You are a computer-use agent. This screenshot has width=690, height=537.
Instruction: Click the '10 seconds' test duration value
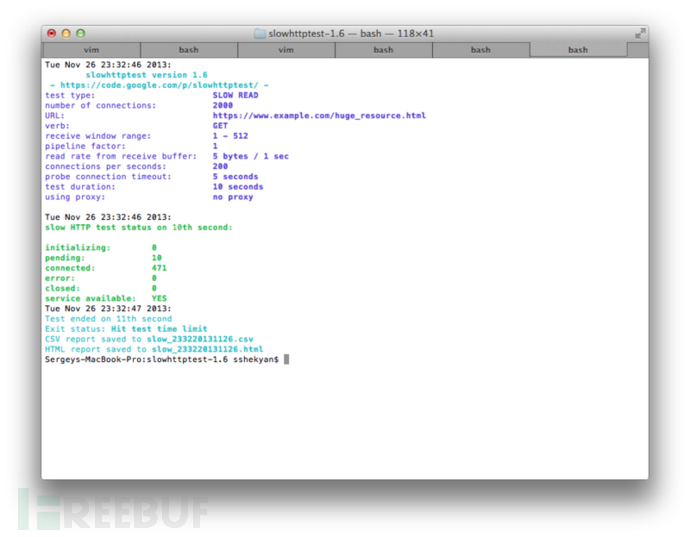[x=238, y=187]
